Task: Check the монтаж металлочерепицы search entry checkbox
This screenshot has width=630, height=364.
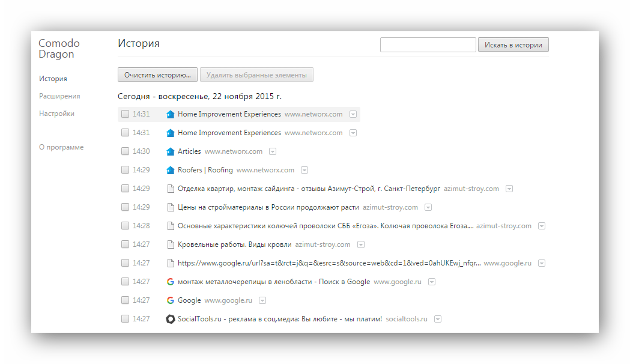Action: 126,282
